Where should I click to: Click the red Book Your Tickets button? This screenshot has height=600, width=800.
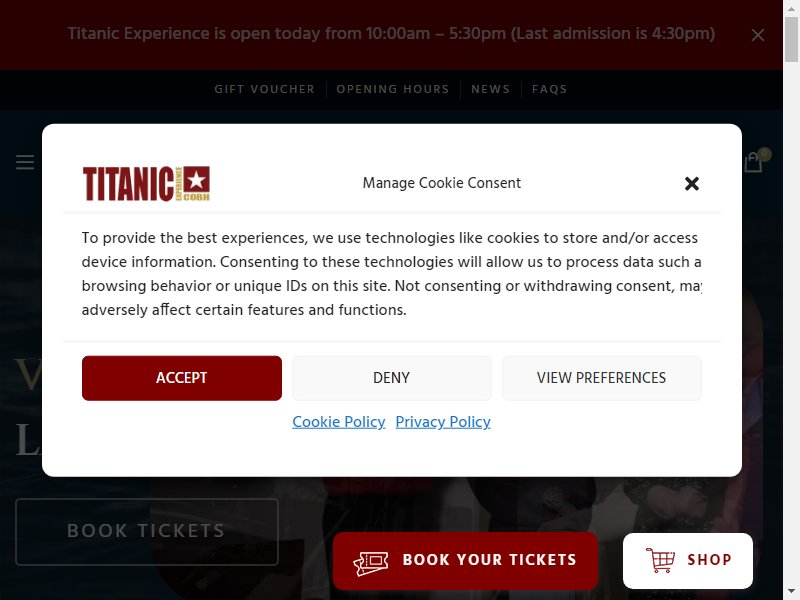coord(465,561)
